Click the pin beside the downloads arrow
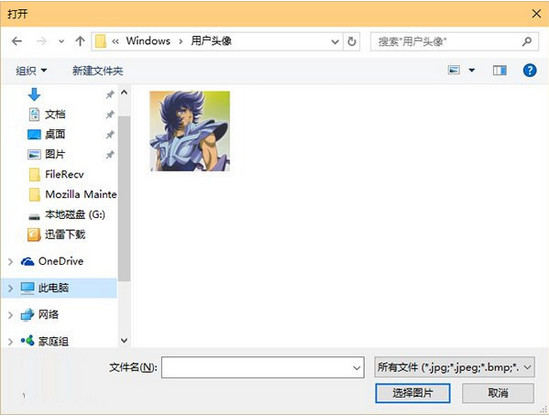Screen dimensions: 549x416 (110, 94)
